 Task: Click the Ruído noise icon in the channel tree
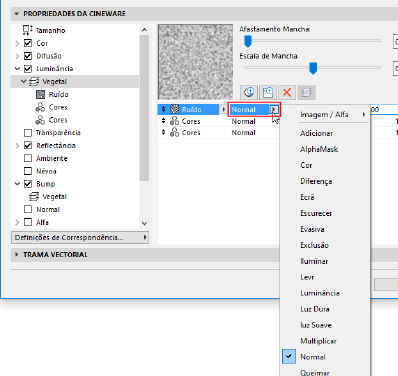[x=40, y=94]
